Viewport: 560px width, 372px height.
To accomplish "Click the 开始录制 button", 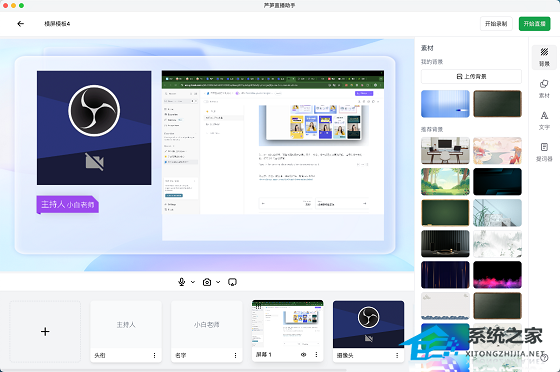I will (496, 24).
